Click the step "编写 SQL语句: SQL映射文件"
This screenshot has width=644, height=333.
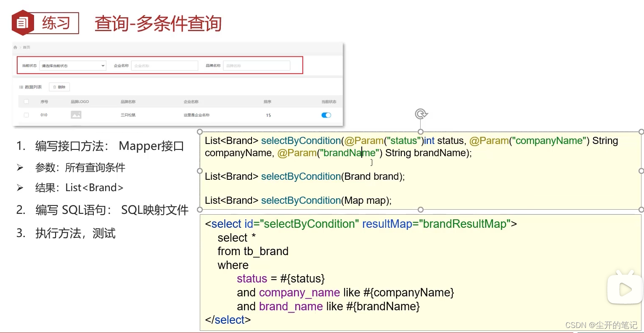coord(103,210)
